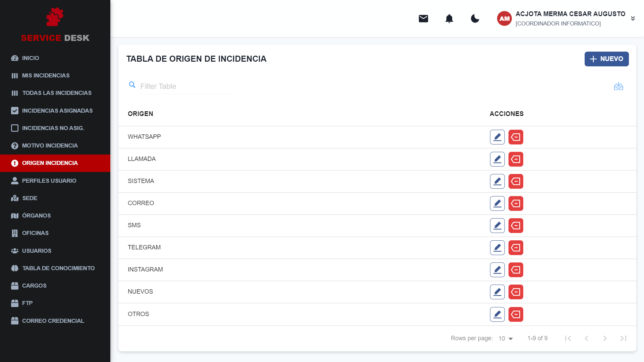This screenshot has width=644, height=362.
Task: Select INCIDENCIAS ASIGNADAS in the sidebar
Action: (x=57, y=110)
